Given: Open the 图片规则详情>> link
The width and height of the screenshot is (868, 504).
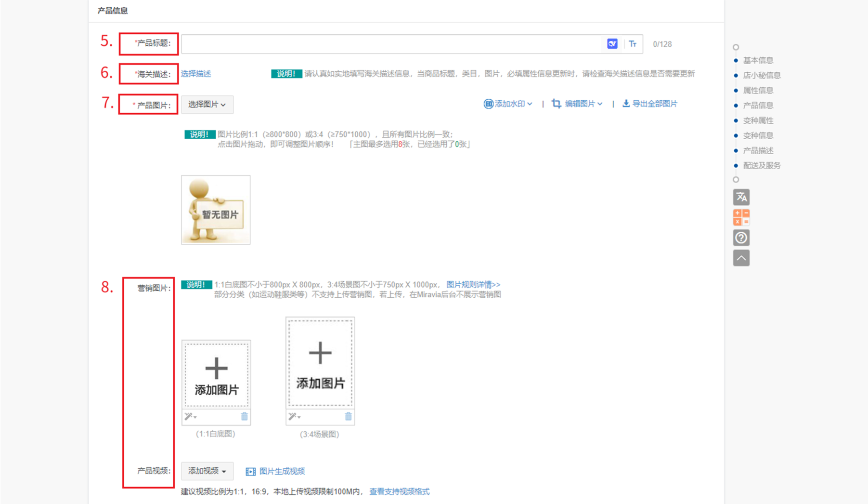Looking at the screenshot, I should pos(473,284).
